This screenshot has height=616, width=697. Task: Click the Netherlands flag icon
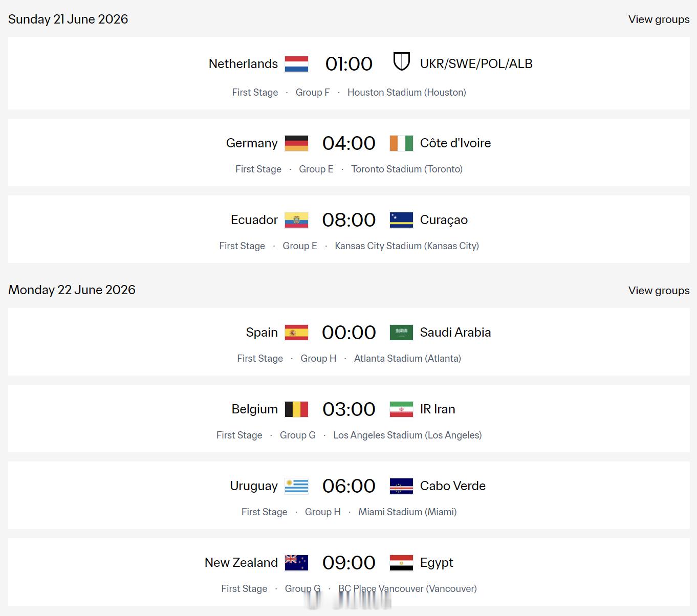pos(296,64)
